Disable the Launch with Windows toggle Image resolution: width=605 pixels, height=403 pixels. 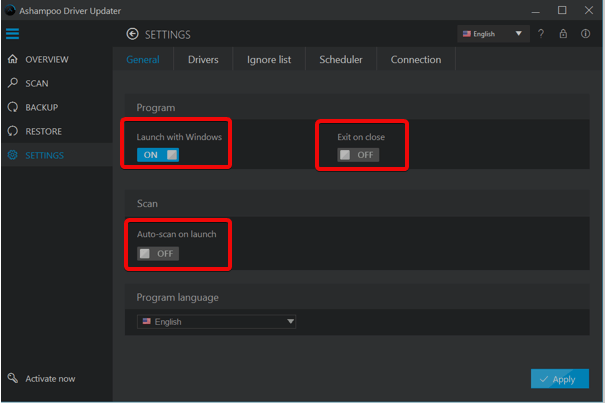click(158, 155)
